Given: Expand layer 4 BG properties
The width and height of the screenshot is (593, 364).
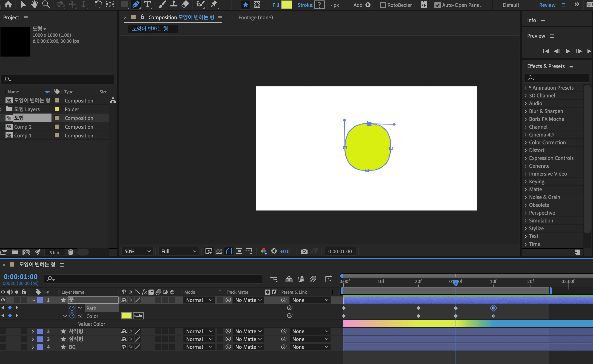Looking at the screenshot, I should coord(33,347).
